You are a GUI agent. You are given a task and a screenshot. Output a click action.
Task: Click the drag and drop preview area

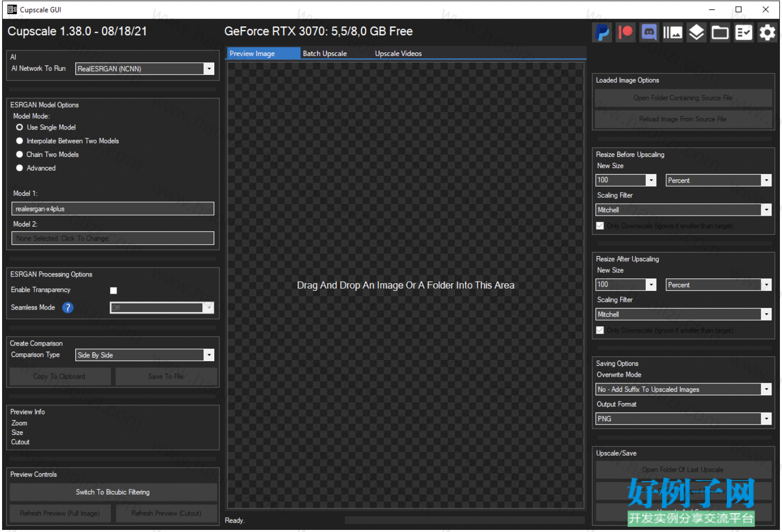(406, 285)
